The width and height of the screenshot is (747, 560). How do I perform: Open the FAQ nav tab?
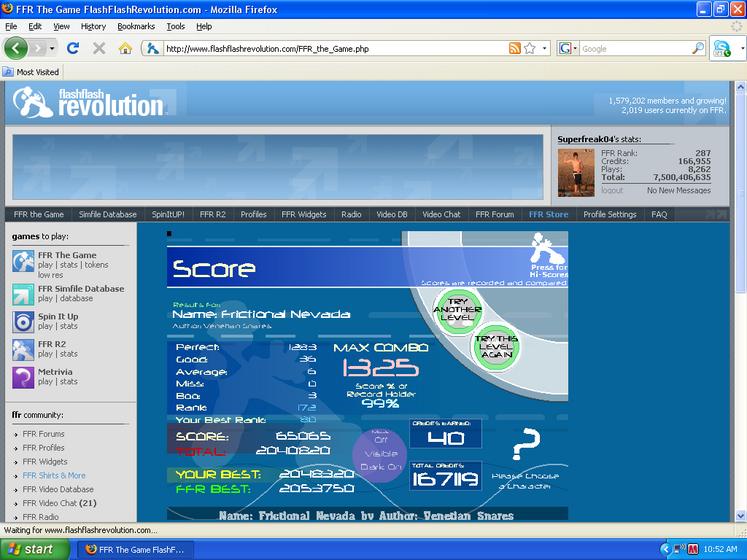659,214
